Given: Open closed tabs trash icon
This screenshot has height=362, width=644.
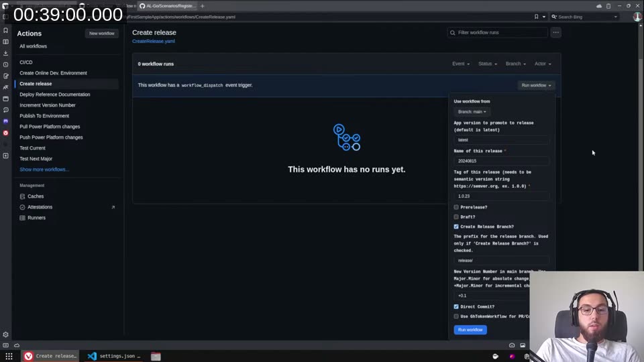Looking at the screenshot, I should coord(608,6).
